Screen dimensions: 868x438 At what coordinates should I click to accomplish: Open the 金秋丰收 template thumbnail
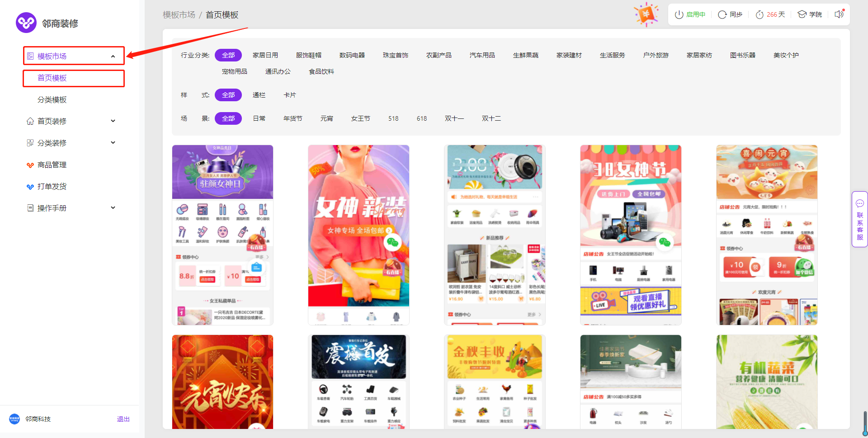[495, 382]
